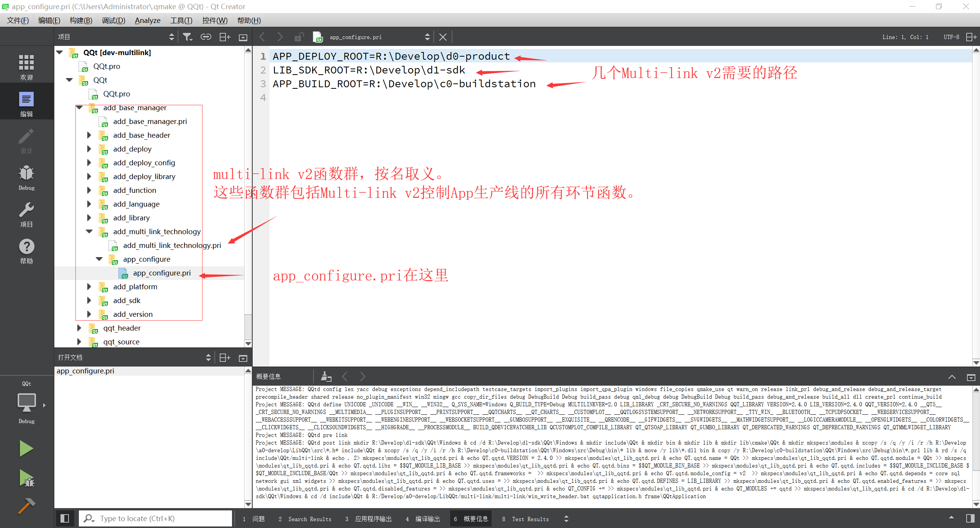Click the Analyze menu item

(146, 20)
